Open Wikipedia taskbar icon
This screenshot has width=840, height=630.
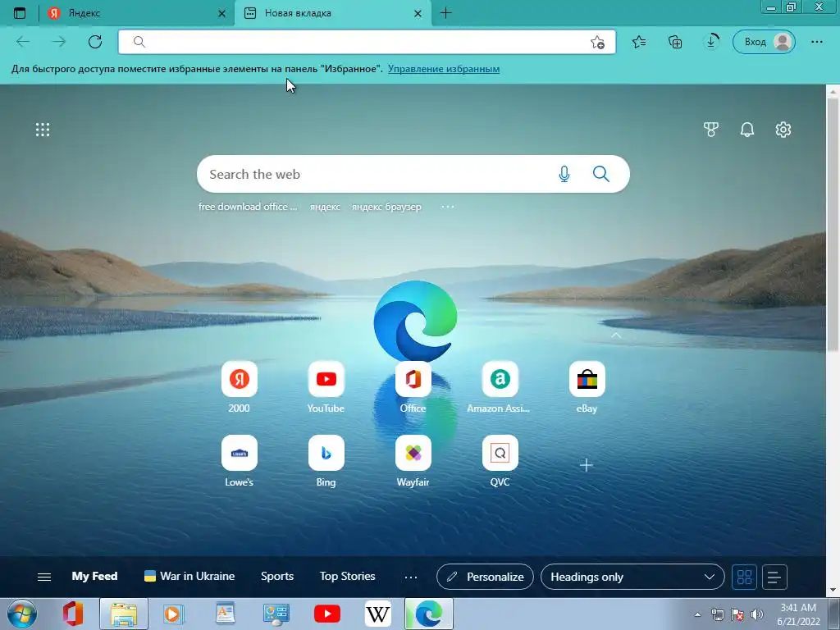point(377,614)
